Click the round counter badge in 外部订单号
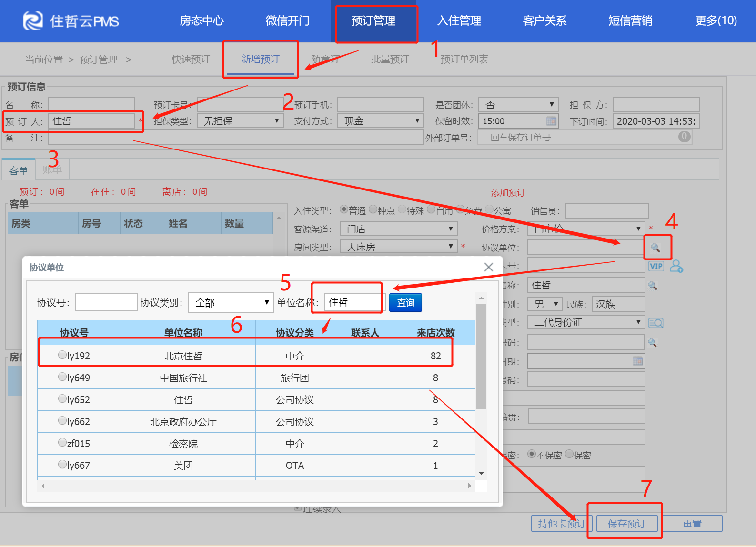 point(684,136)
